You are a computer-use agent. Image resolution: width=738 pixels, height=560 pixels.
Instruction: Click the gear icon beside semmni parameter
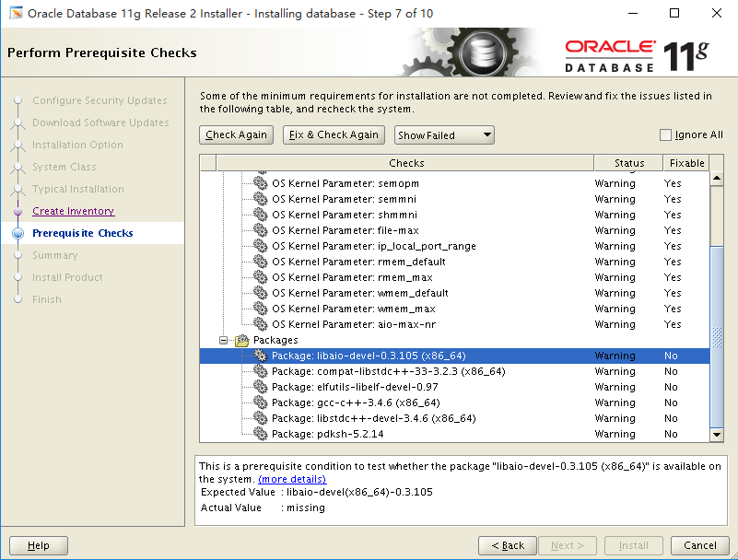[260, 198]
